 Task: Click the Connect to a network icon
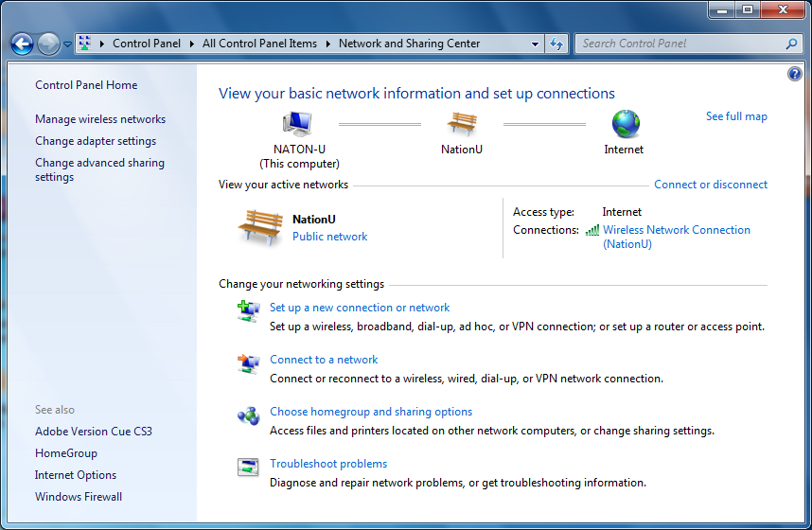(248, 363)
